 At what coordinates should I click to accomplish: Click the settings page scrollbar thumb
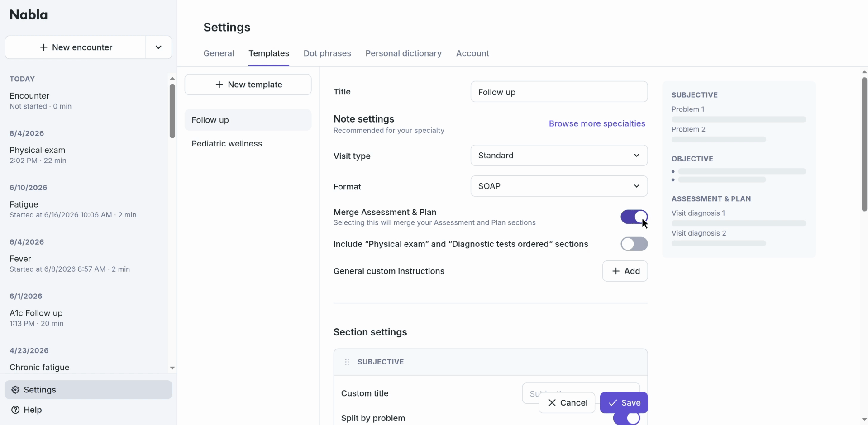[864, 144]
